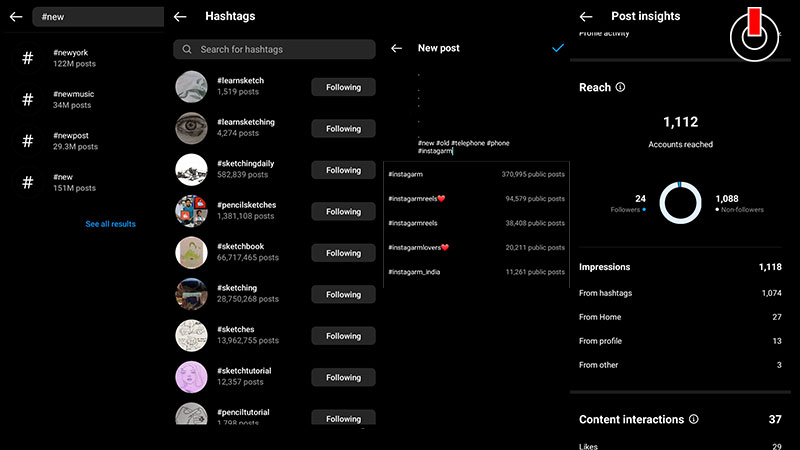Image resolution: width=800 pixels, height=450 pixels.
Task: Open #pencilsketches thumbnail
Action: click(x=191, y=211)
